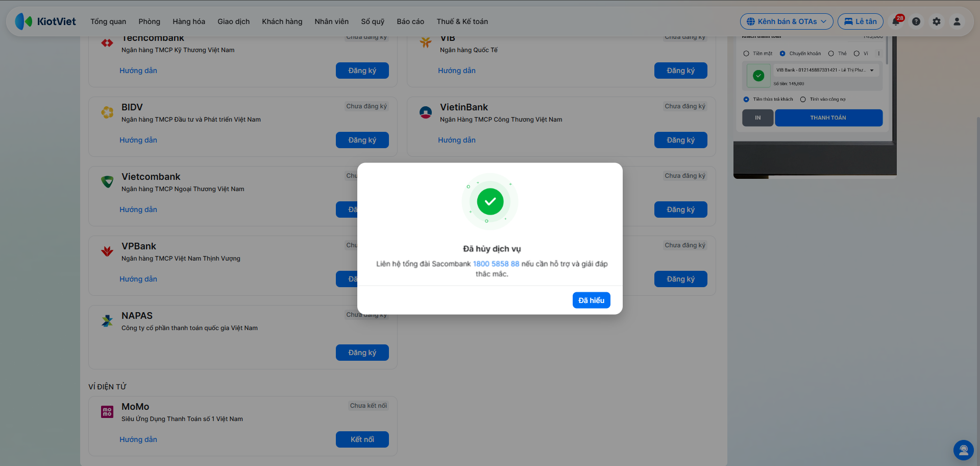The height and width of the screenshot is (466, 980).
Task: Open Hướng dẫn for MoMo
Action: pos(138,439)
